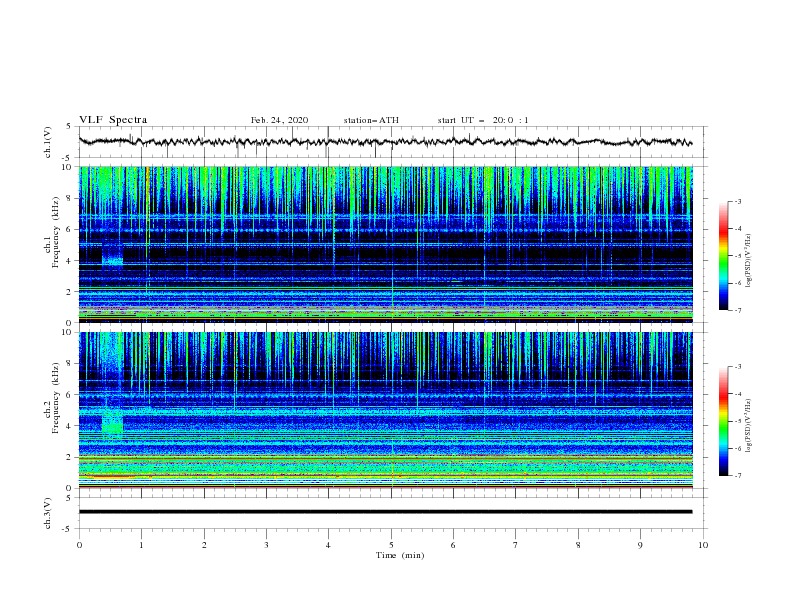Click the ch.1 spectrogram panel
Screen dimensions: 792x612
point(385,244)
